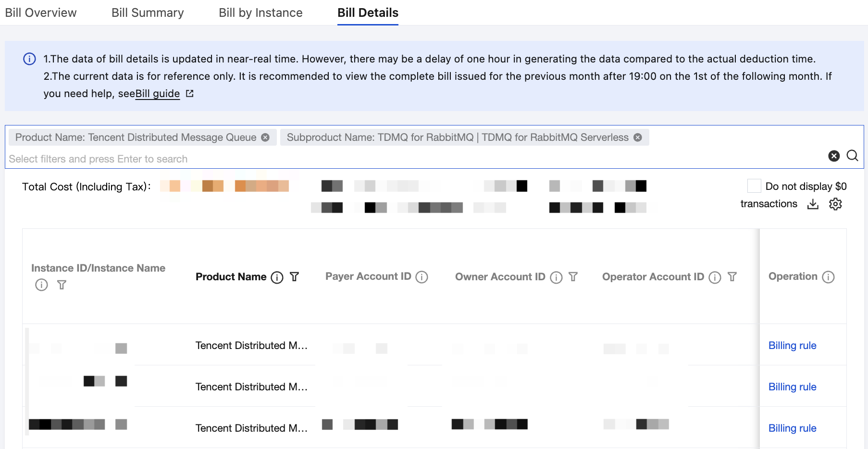Enable Do not display $0 transactions checkbox
This screenshot has width=868, height=449.
click(754, 186)
